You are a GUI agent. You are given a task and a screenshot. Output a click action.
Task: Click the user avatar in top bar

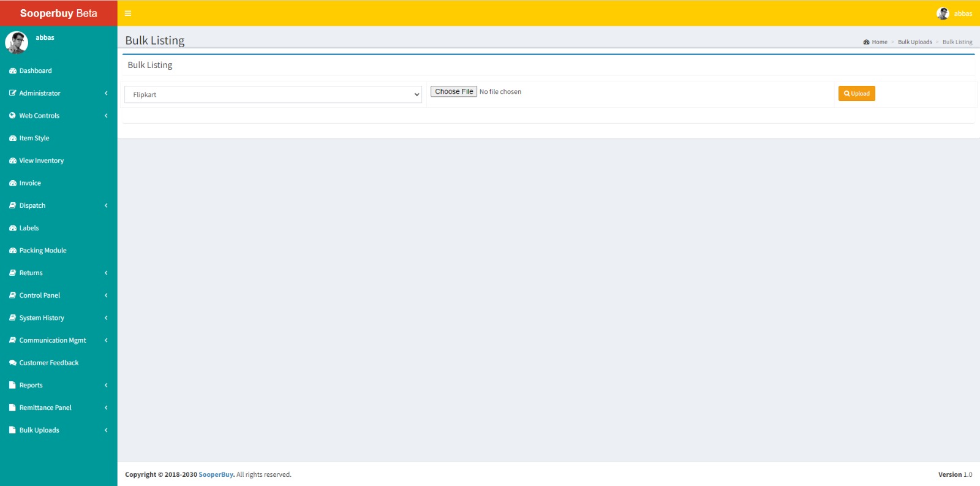click(x=943, y=13)
